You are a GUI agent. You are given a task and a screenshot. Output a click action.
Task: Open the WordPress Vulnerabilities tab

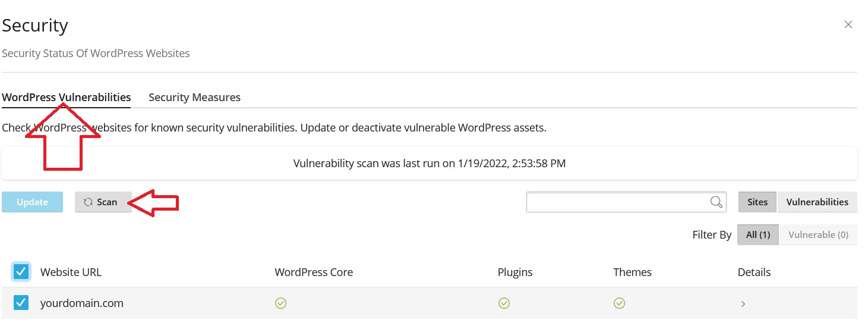(67, 97)
